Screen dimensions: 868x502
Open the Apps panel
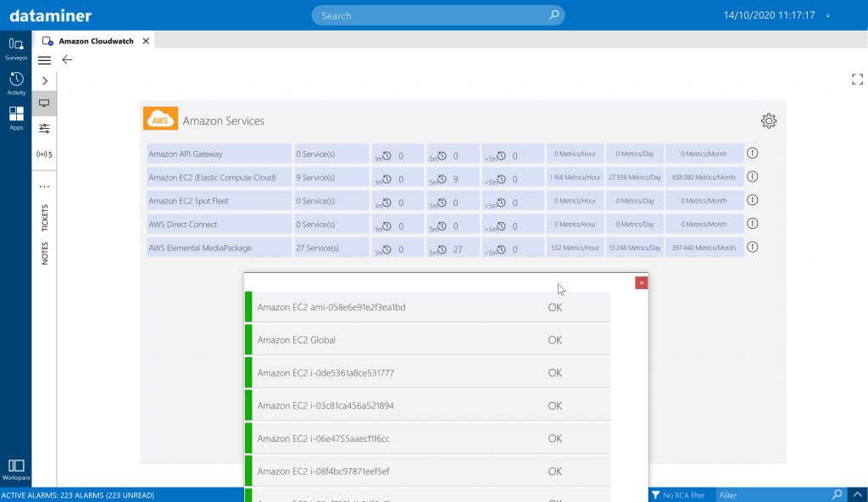tap(16, 119)
